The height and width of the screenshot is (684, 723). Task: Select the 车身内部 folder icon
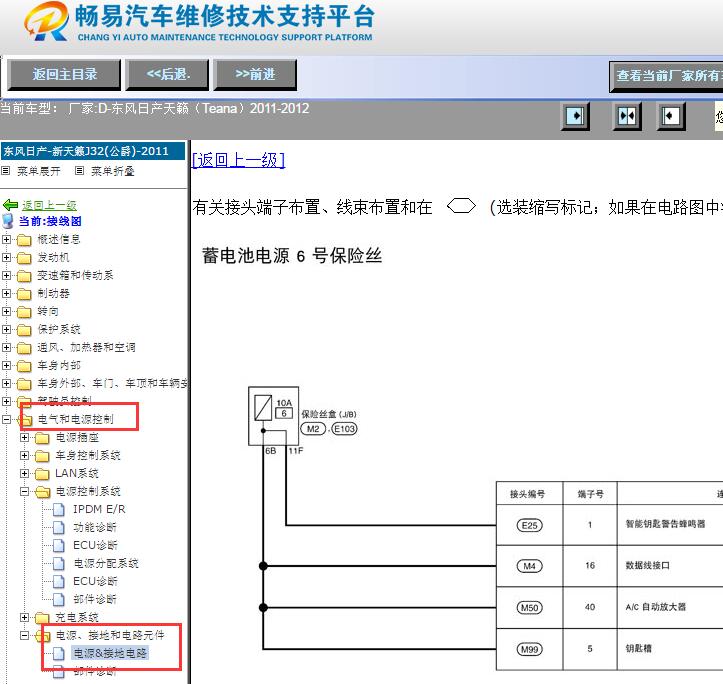tap(24, 366)
